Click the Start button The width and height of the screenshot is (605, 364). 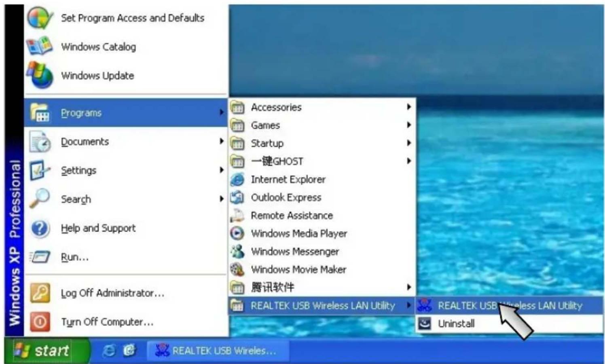[47, 350]
